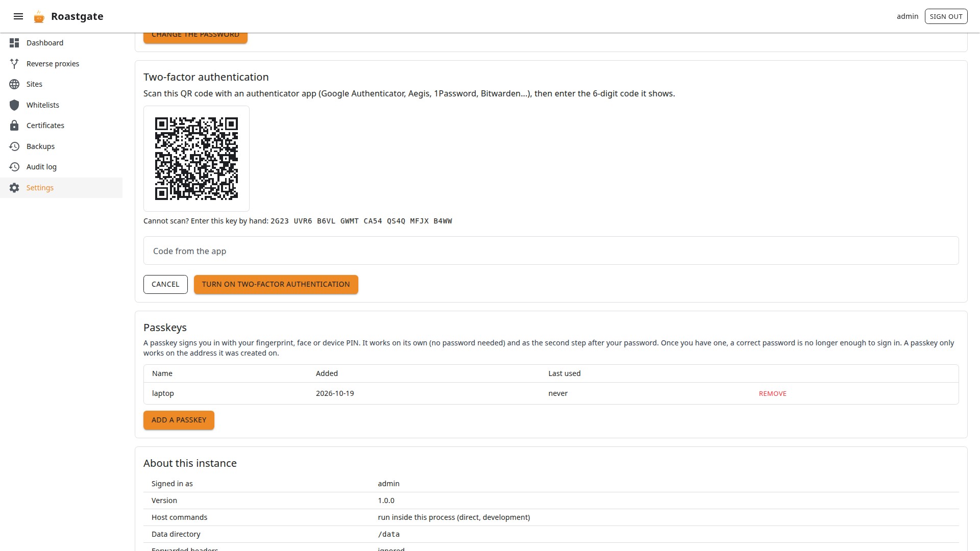Click the Sign Out button
Image resolution: width=980 pixels, height=551 pixels.
946,16
